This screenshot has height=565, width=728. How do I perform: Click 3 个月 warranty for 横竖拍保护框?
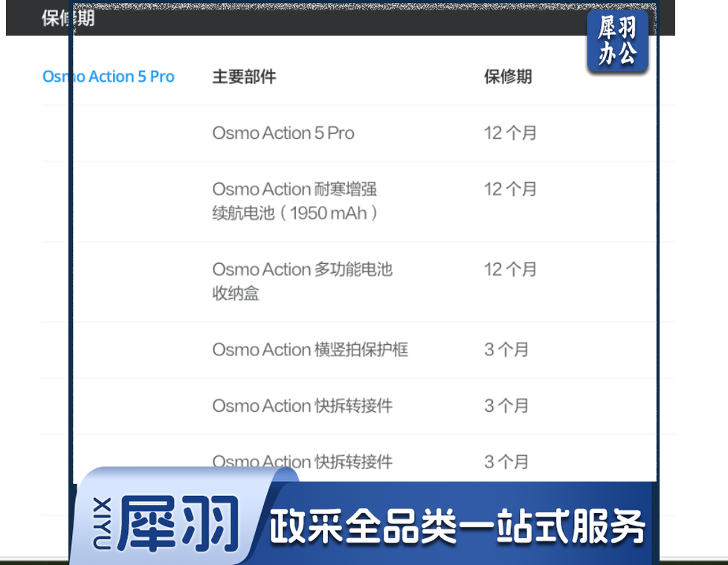click(506, 349)
